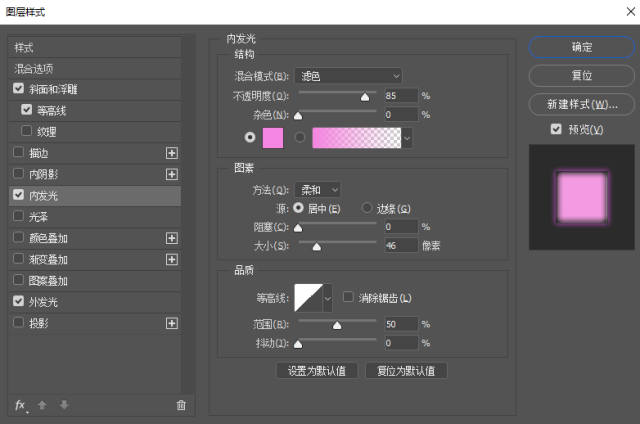
Task: Click the move effect down arrow
Action: coord(63,405)
